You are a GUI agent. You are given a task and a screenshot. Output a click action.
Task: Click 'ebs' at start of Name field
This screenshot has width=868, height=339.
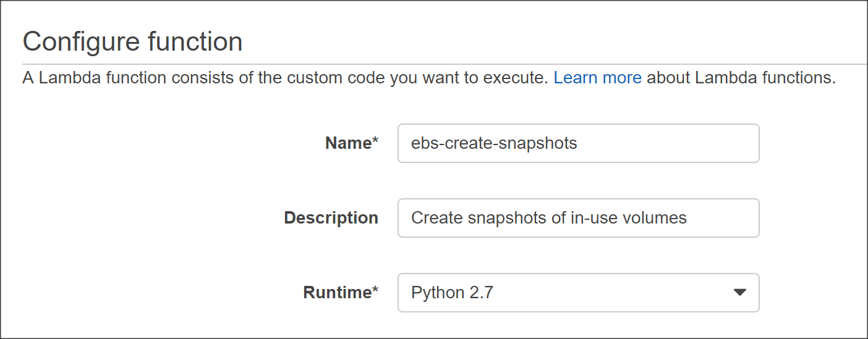[422, 144]
